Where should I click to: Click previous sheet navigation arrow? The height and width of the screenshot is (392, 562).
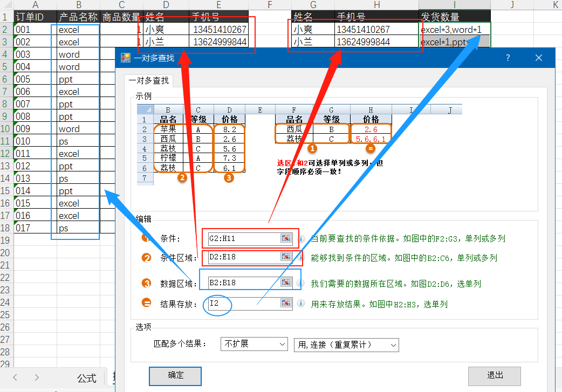(x=15, y=377)
